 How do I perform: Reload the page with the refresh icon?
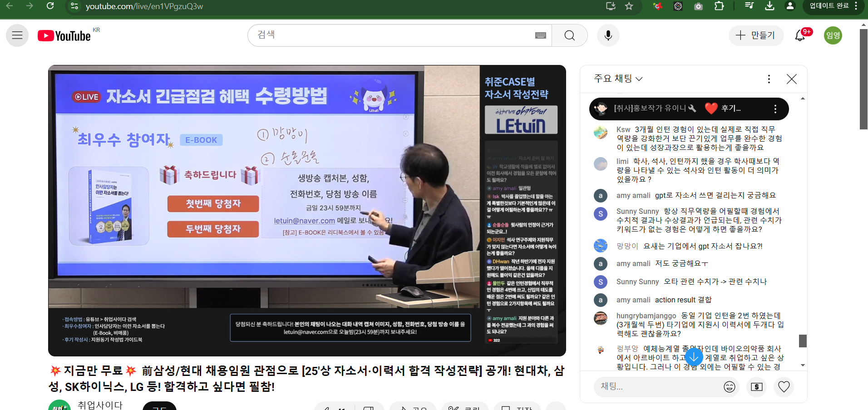(x=50, y=6)
